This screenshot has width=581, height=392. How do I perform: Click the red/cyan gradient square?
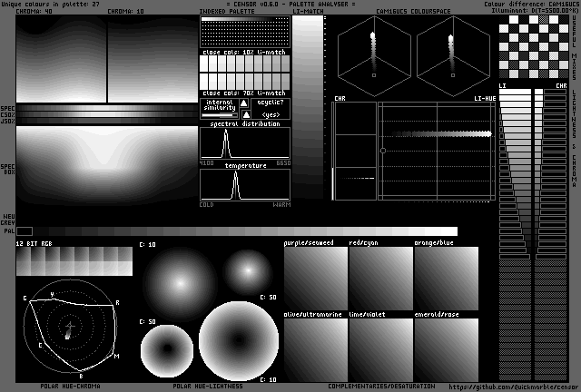pyautogui.click(x=381, y=279)
